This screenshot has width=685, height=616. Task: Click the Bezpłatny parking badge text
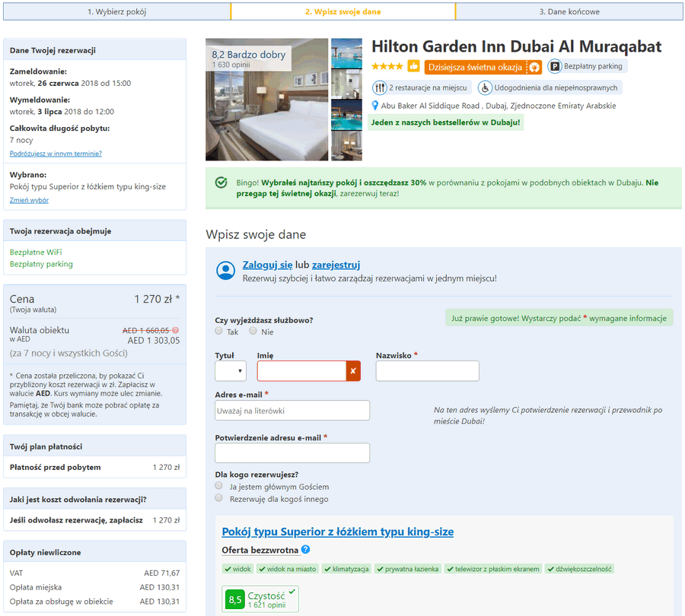(593, 66)
